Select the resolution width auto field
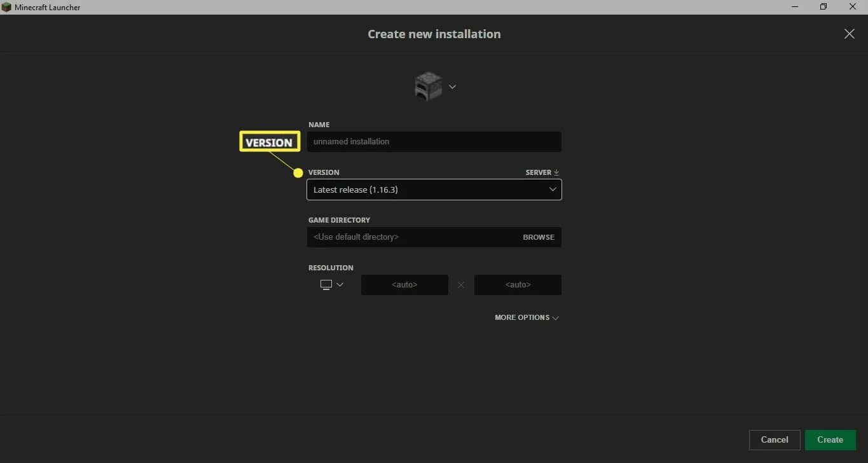Screen dimensions: 868x463 (404, 285)
